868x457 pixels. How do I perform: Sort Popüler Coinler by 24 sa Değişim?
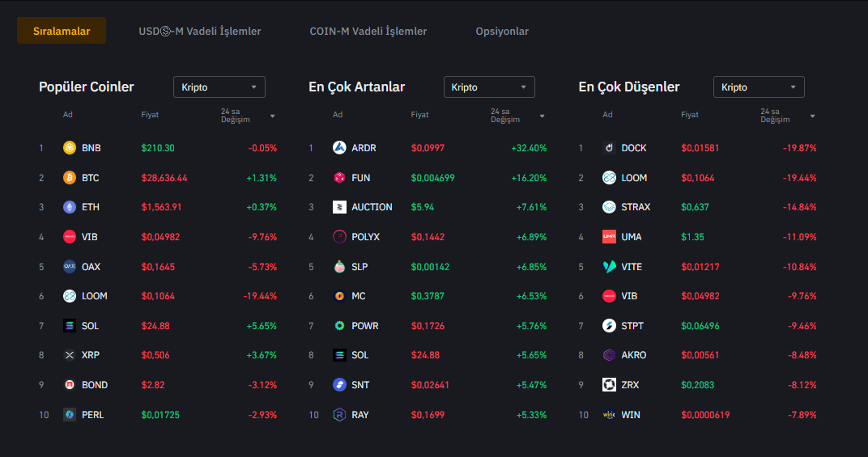(249, 116)
